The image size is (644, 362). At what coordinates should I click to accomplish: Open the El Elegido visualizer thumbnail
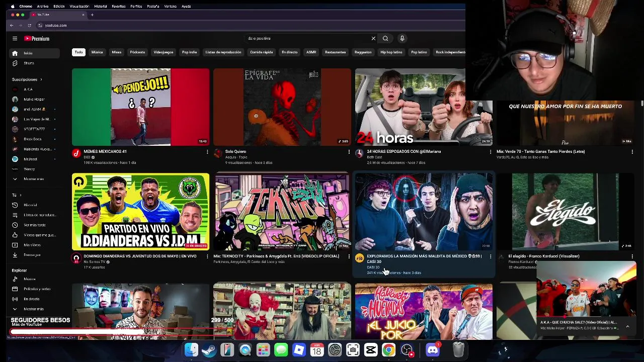[566, 212]
